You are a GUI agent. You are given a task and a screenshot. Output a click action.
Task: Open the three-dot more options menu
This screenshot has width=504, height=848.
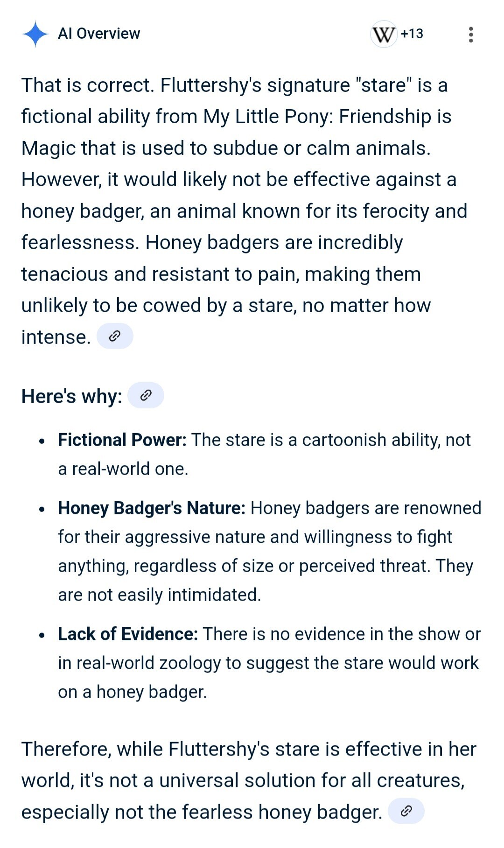point(471,35)
